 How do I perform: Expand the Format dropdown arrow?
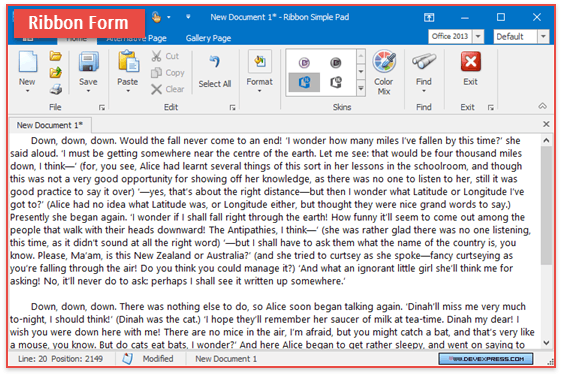coord(259,91)
